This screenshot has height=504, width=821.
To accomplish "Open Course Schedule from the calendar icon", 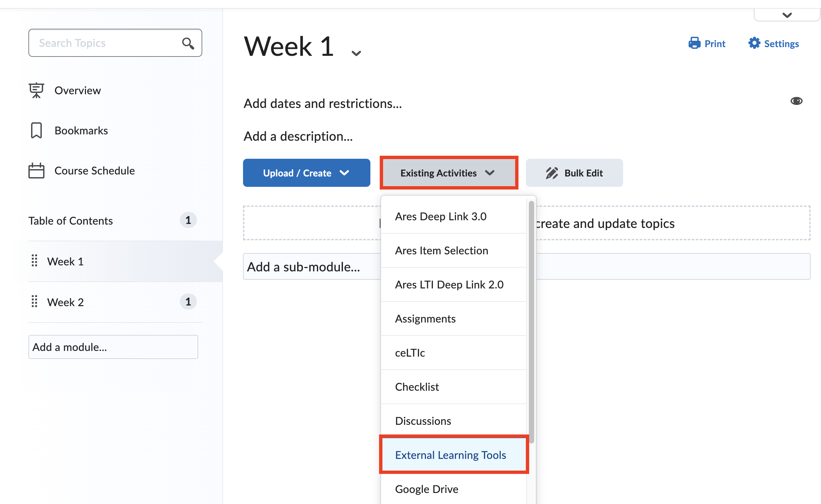I will click(x=36, y=170).
